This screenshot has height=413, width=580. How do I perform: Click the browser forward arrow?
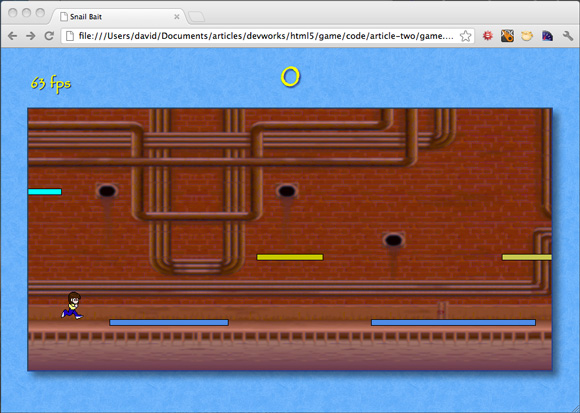pos(31,36)
